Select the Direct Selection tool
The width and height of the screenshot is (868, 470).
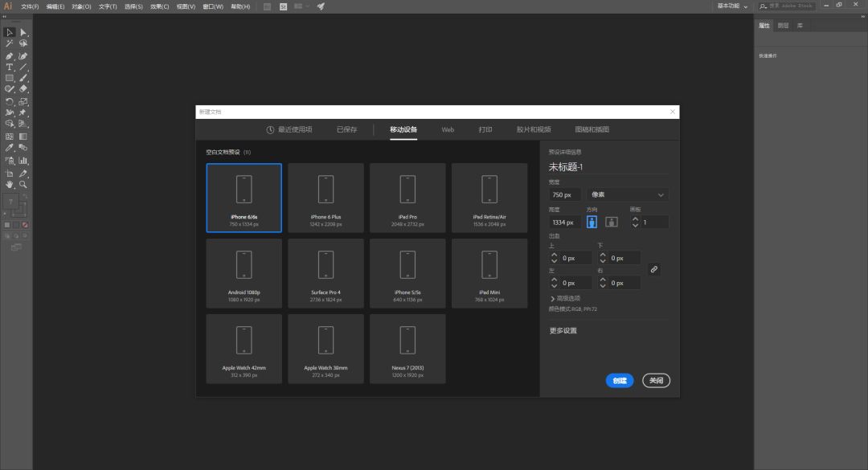(23, 32)
